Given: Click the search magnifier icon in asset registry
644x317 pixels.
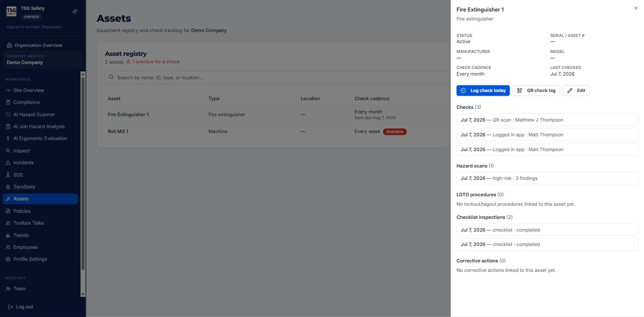Looking at the screenshot, I should pos(111,77).
